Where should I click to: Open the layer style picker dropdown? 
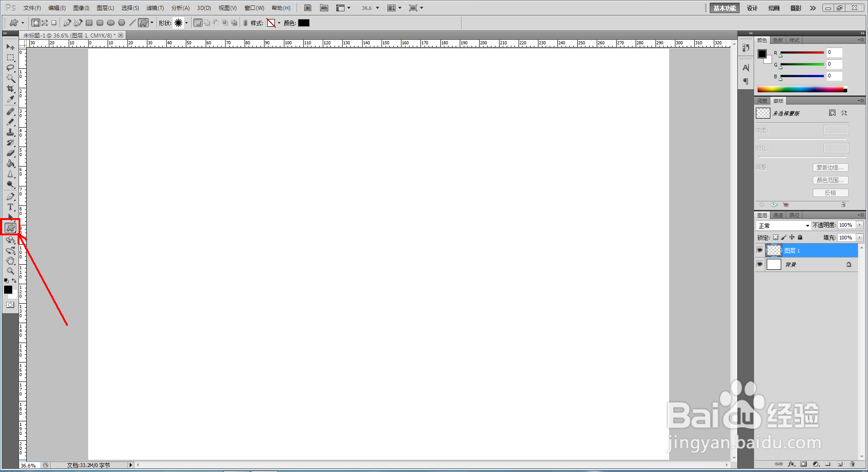[279, 23]
